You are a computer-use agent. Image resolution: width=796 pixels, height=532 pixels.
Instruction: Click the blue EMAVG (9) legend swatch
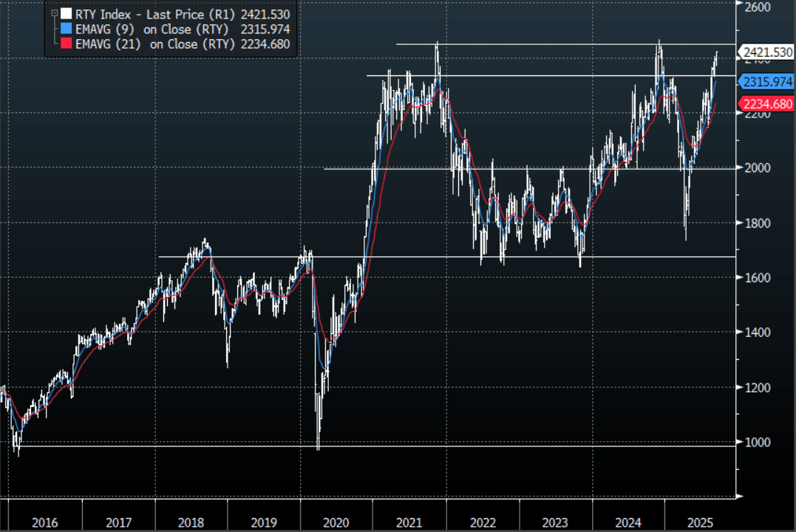click(66, 28)
